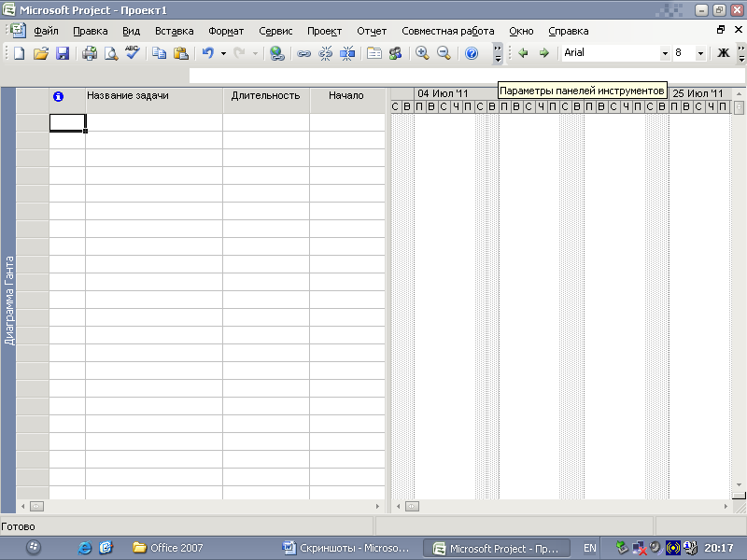
Task: Link the selected tasks
Action: 303,53
